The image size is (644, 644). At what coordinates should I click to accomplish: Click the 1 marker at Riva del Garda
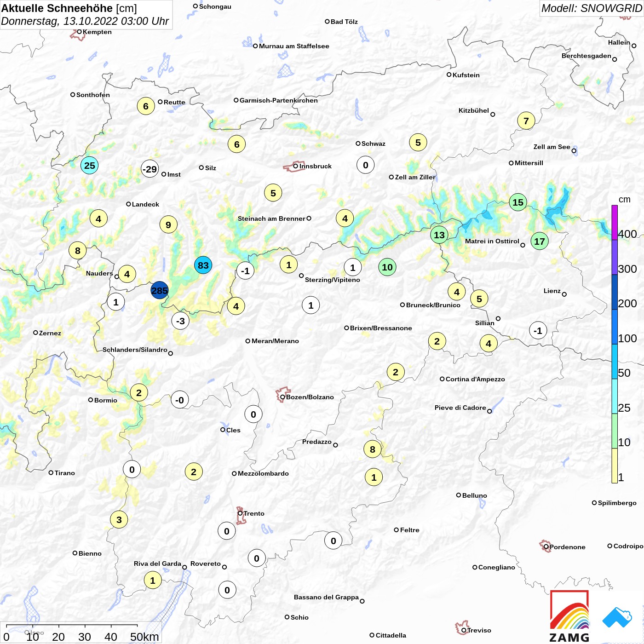(153, 580)
